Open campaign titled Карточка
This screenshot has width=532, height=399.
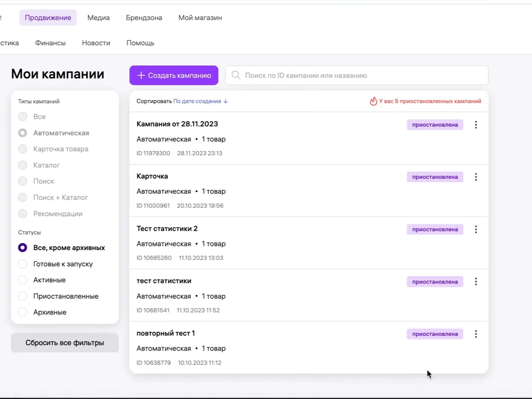click(x=152, y=176)
